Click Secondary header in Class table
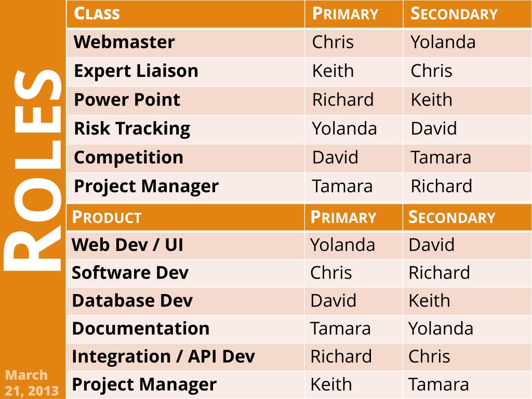This screenshot has width=532, height=399. [454, 14]
